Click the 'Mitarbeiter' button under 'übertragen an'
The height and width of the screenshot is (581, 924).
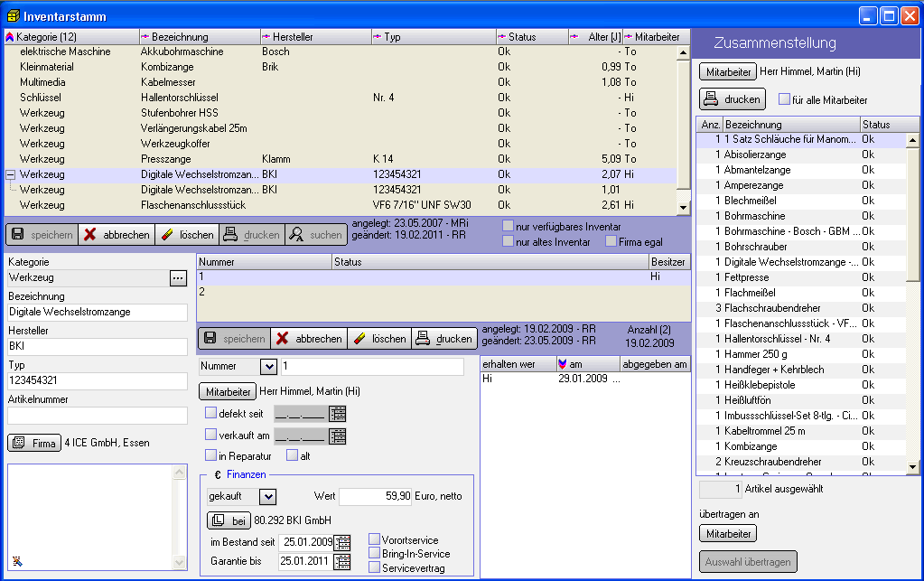[x=728, y=534]
